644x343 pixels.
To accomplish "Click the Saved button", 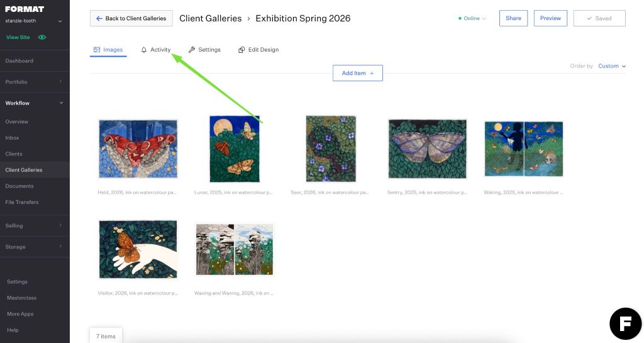I will coord(599,18).
